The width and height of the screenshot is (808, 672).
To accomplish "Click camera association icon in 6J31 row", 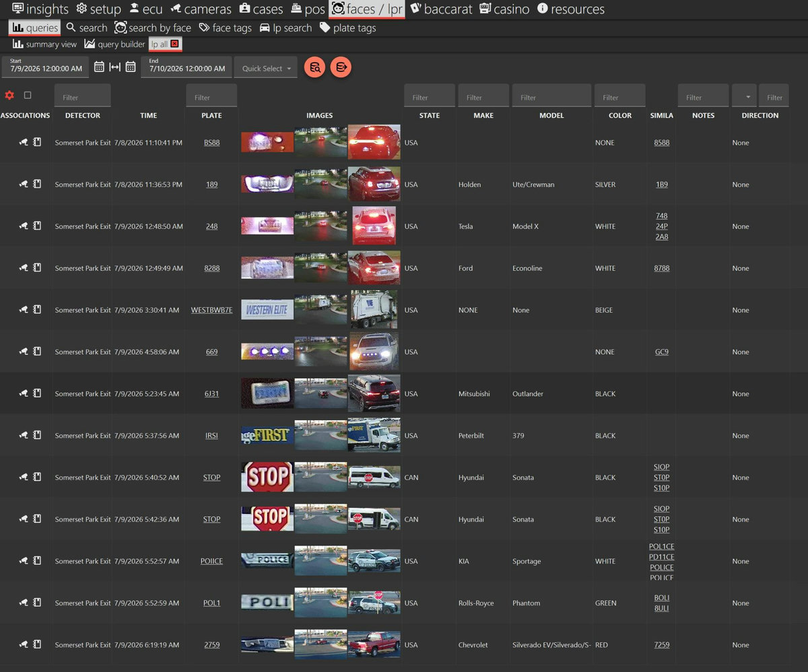I will 24,393.
